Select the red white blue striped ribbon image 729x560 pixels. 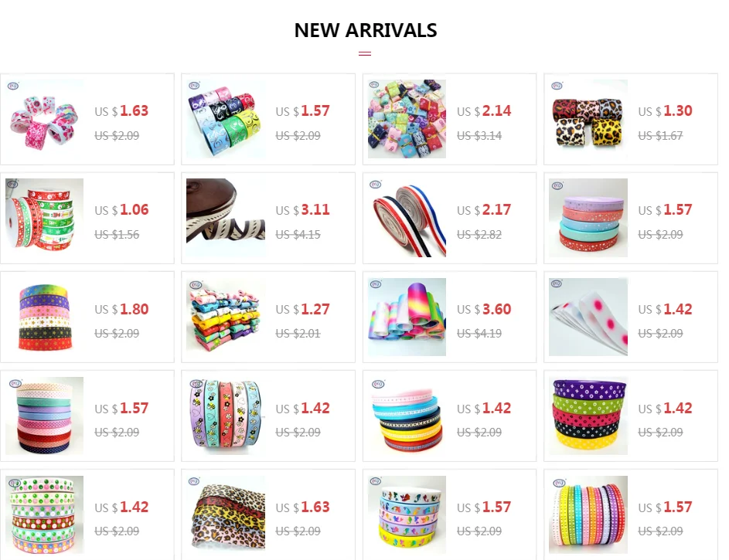[407, 218]
